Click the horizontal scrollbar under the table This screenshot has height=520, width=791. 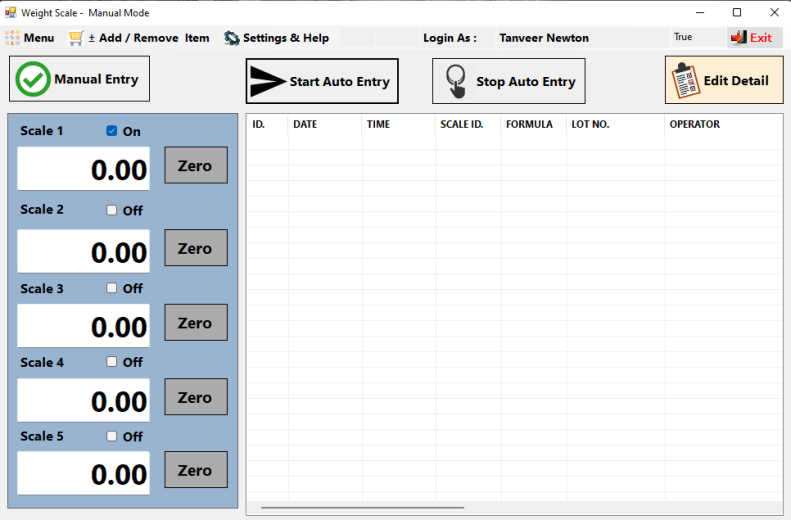pyautogui.click(x=362, y=508)
